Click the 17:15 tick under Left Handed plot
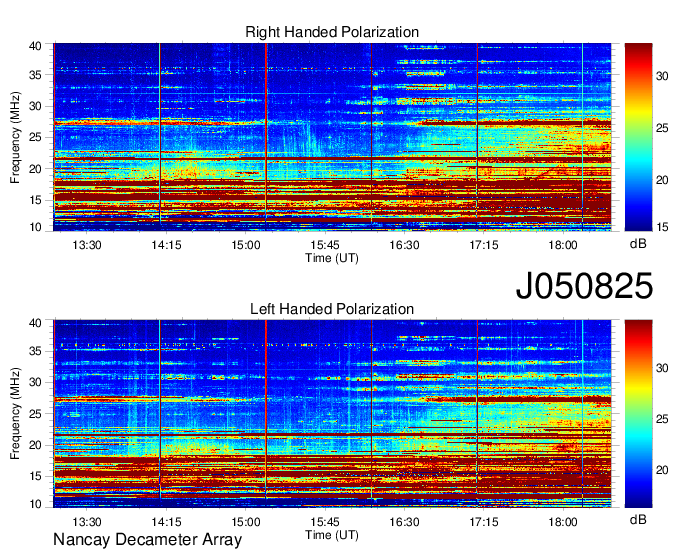Image resolution: width=680 pixels, height=552 pixels. [484, 522]
